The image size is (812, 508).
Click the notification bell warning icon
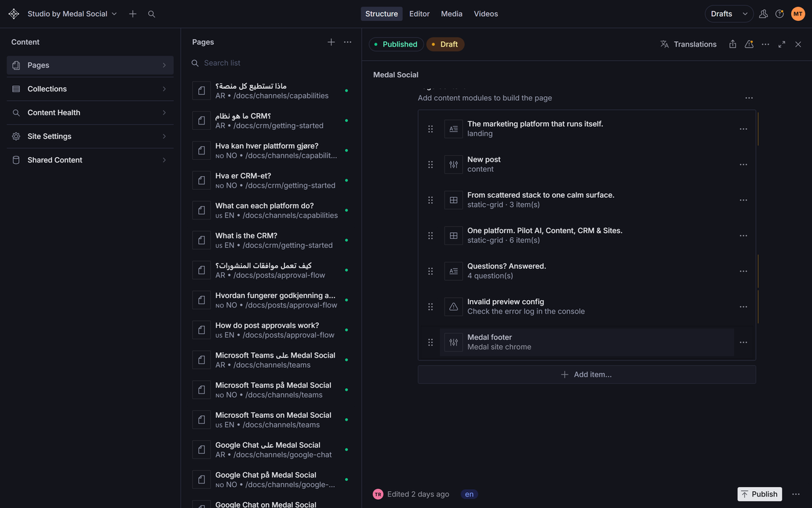[x=749, y=44]
